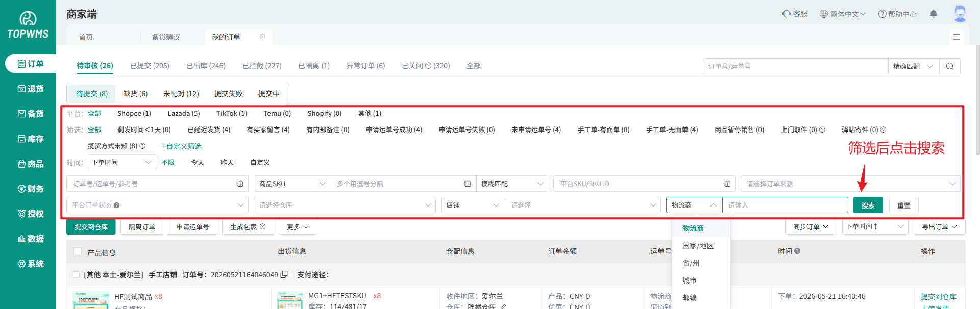Show help icon next to 生成包裹

click(262, 226)
